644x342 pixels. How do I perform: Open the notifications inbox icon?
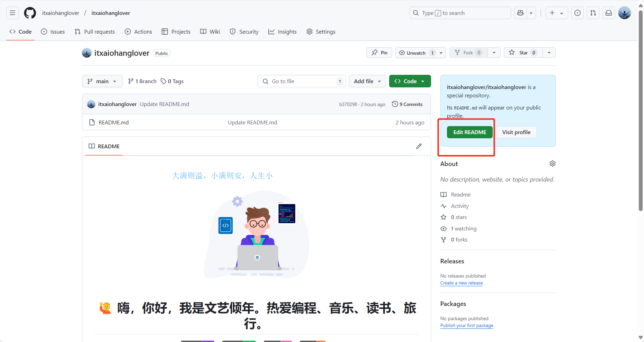[608, 13]
